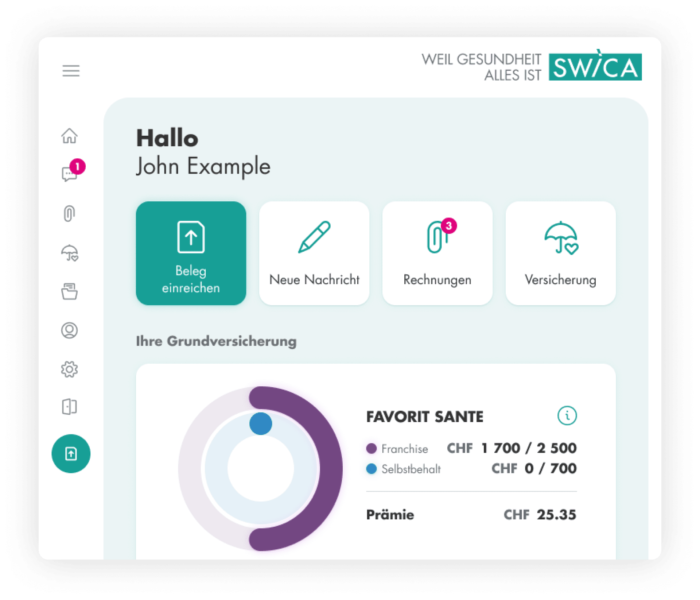The image size is (700, 600).
Task: Open documents folder icon in sidebar
Action: pyautogui.click(x=69, y=291)
